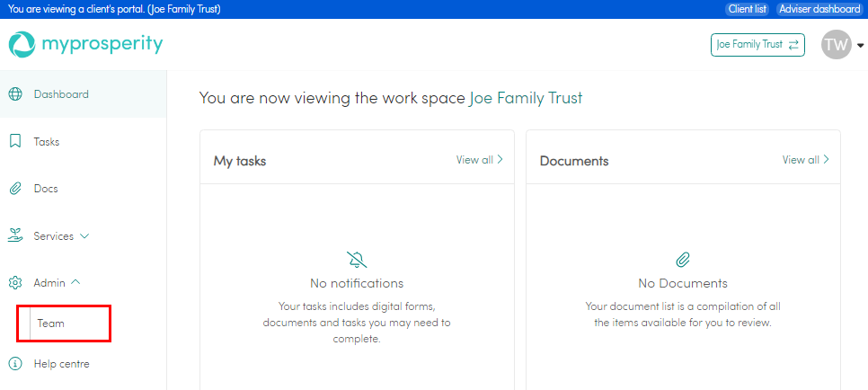Collapse the Admin submenu chevron
This screenshot has width=868, height=390.
pyautogui.click(x=75, y=282)
